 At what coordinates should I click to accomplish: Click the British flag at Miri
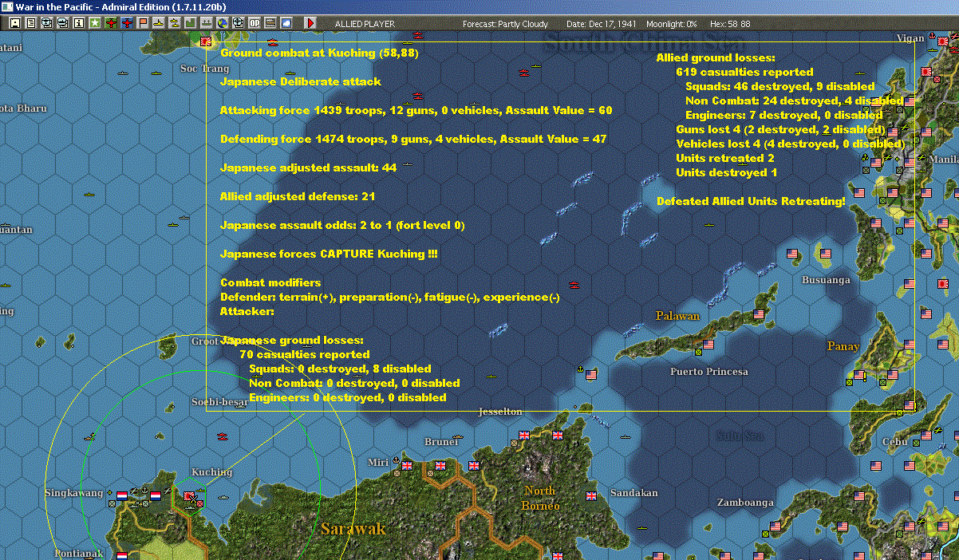click(x=407, y=466)
